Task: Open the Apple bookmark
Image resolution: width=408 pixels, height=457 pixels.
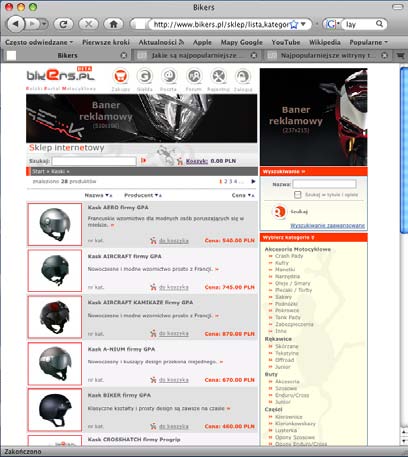Action: point(202,42)
